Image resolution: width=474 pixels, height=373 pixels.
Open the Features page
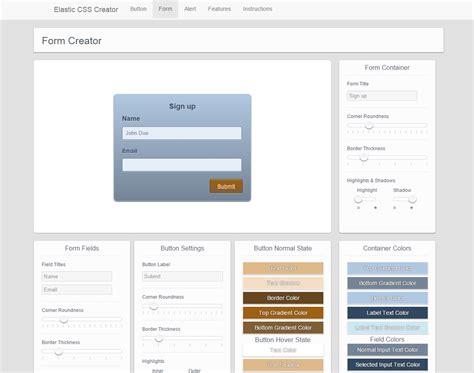coord(219,9)
